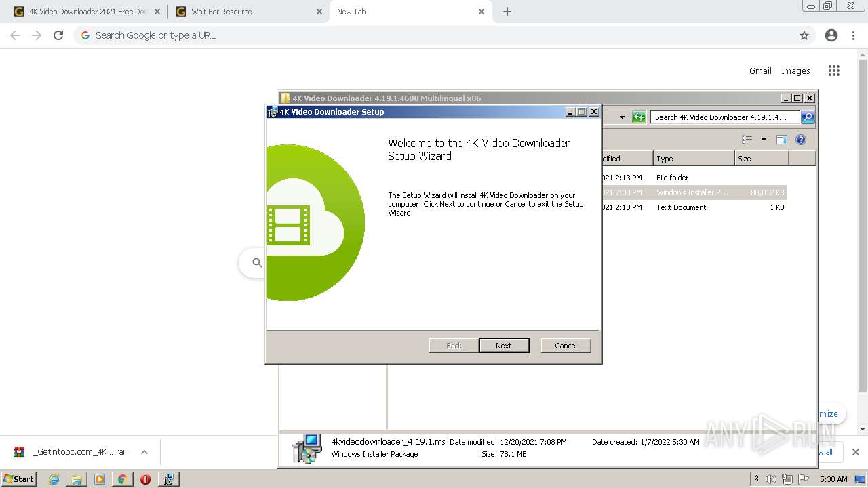Sort files by Type column
Viewport: 868px width, 488px height.
tap(694, 159)
